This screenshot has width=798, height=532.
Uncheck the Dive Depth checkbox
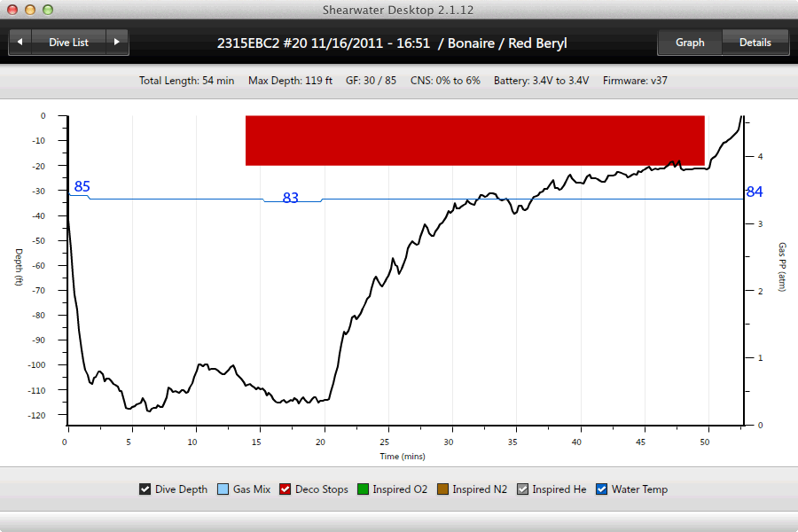pyautogui.click(x=145, y=489)
